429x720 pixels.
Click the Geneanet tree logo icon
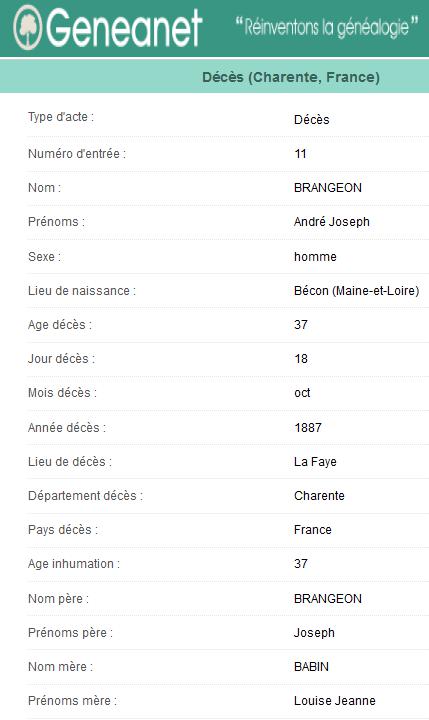pyautogui.click(x=28, y=27)
